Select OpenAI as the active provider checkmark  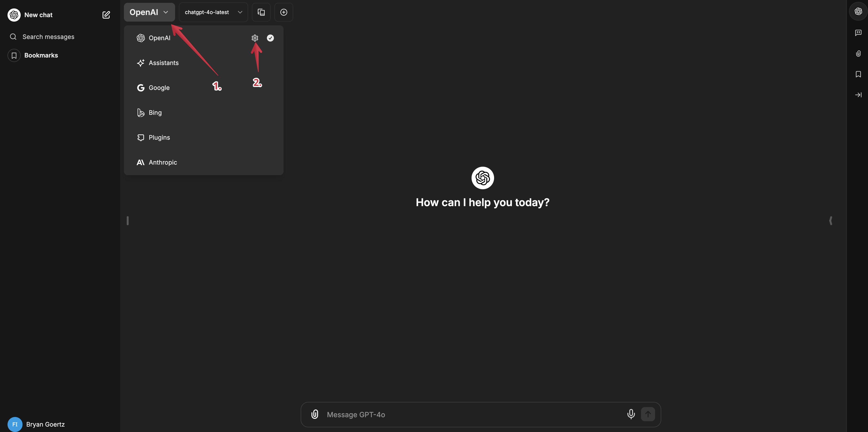coord(270,38)
